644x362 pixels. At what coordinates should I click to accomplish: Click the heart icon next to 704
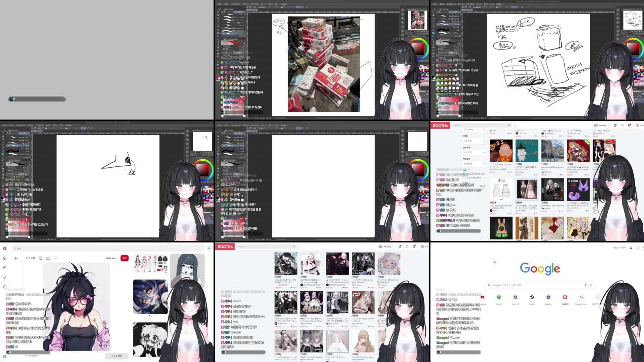click(x=28, y=258)
